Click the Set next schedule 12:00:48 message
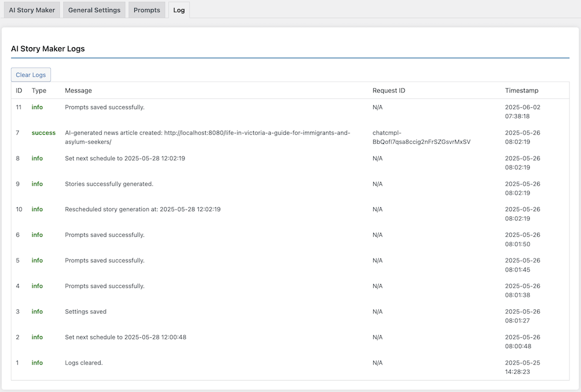Image resolution: width=581 pixels, height=392 pixels. [x=126, y=337]
